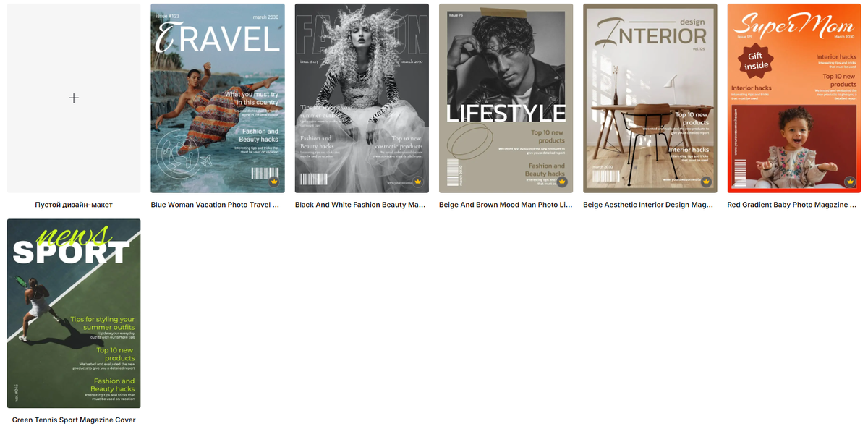Viewport: 868px width, 429px height.
Task: Click the plus icon on the blank design
Action: click(x=74, y=98)
